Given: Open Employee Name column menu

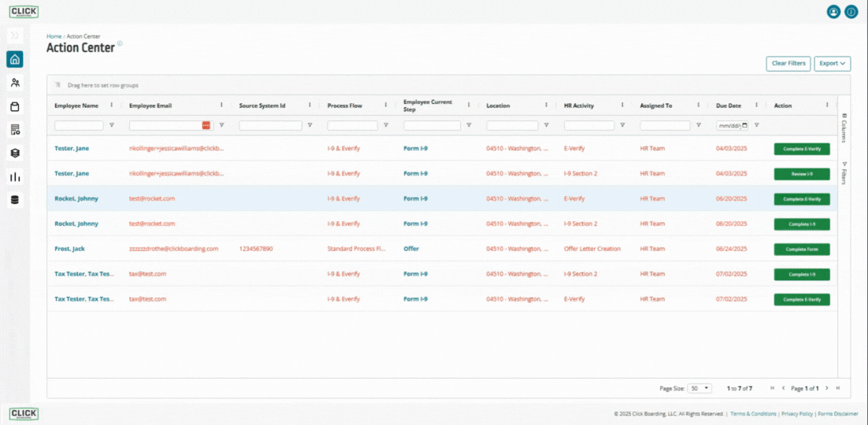Looking at the screenshot, I should [x=112, y=105].
